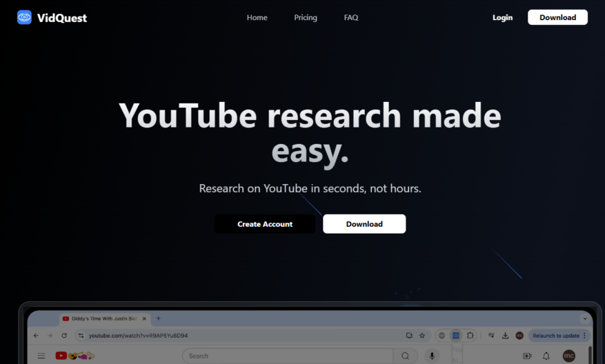This screenshot has height=364, width=605.
Task: Open the browser downloads icon
Action: pyautogui.click(x=505, y=336)
